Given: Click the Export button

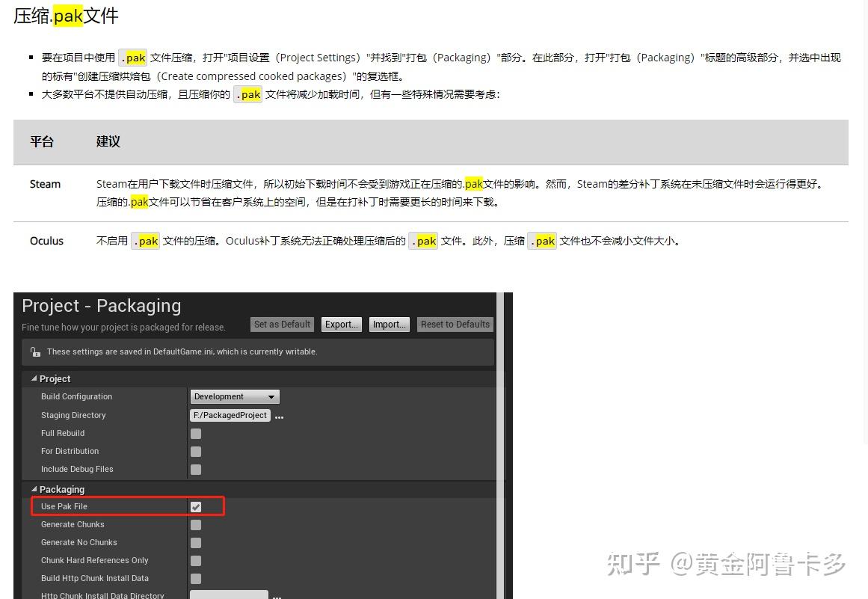Looking at the screenshot, I should pos(341,324).
